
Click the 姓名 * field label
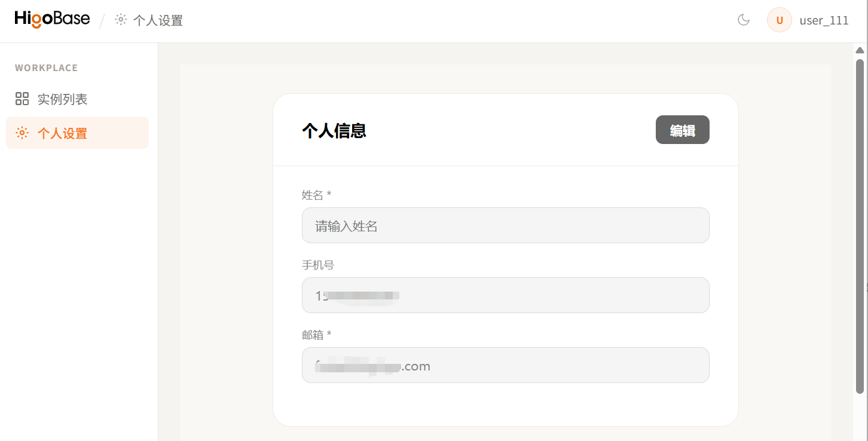(x=316, y=195)
